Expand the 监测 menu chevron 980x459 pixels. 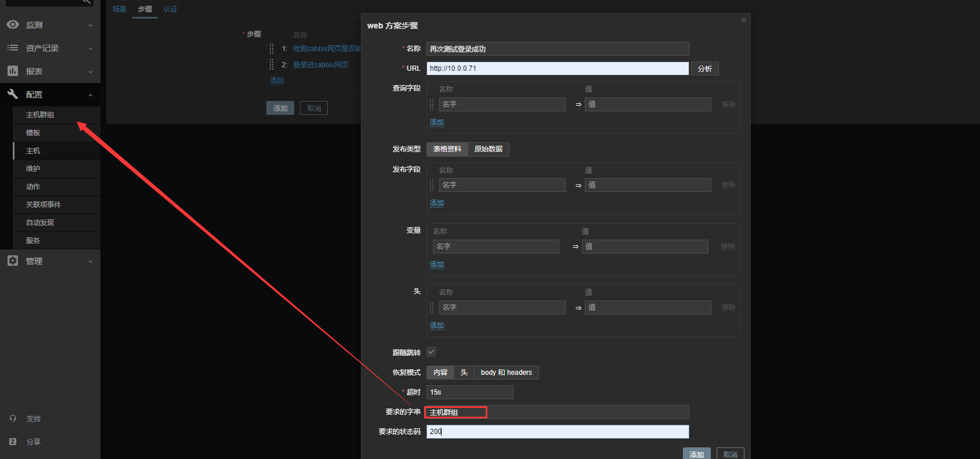[x=91, y=26]
